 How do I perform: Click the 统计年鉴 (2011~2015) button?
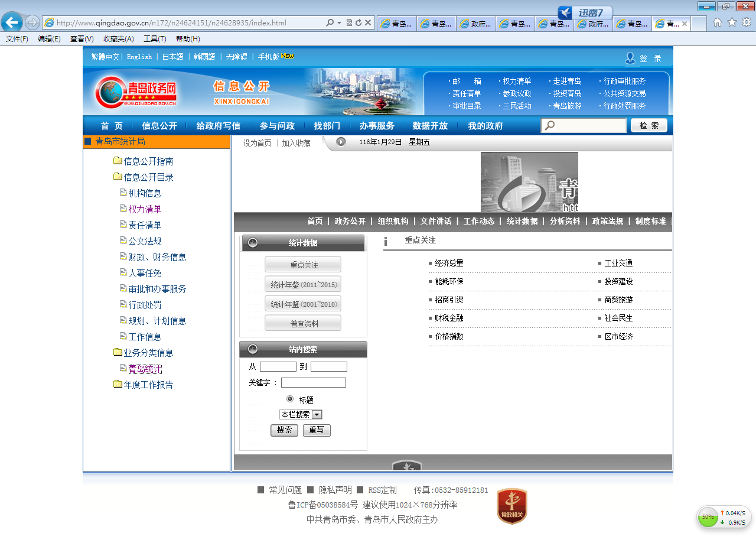tap(303, 285)
